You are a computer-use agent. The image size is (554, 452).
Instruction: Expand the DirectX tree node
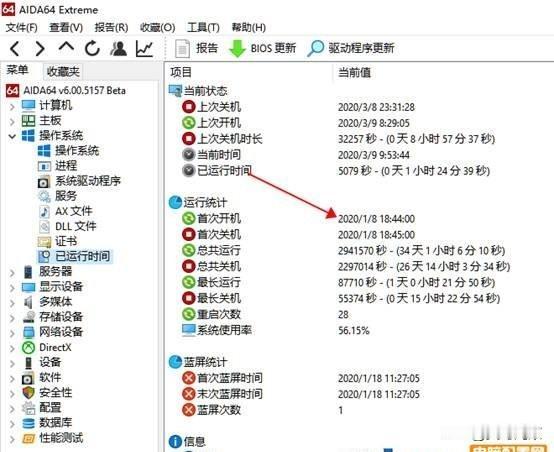[12, 348]
